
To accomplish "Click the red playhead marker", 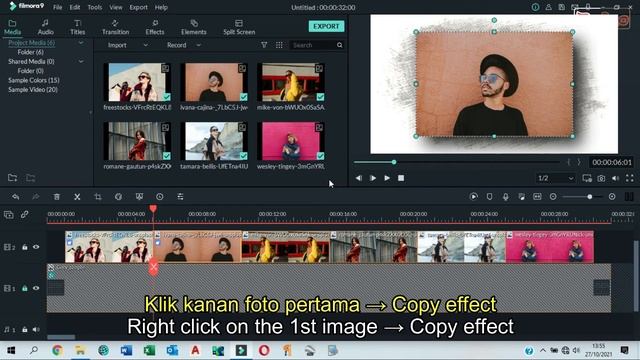I will tap(153, 209).
